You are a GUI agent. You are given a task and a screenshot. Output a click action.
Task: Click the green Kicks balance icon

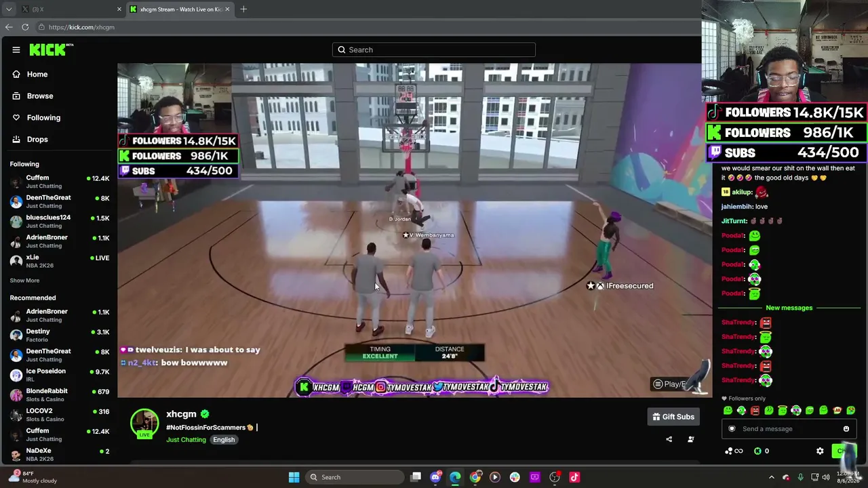pos(757,451)
